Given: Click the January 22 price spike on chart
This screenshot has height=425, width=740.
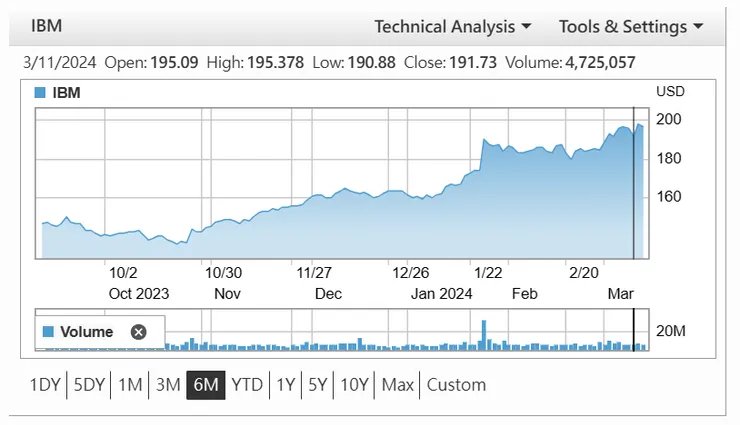Looking at the screenshot, I should pyautogui.click(x=484, y=141).
